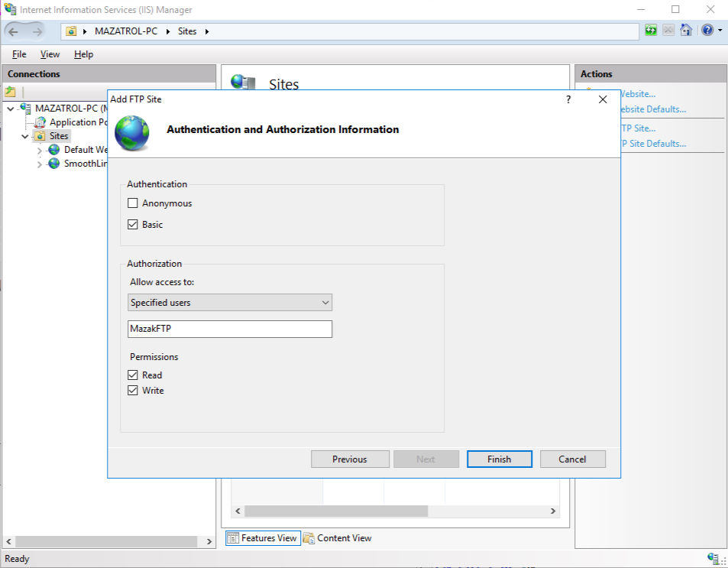
Task: Click Connections panel scroll right arrow
Action: pyautogui.click(x=209, y=541)
